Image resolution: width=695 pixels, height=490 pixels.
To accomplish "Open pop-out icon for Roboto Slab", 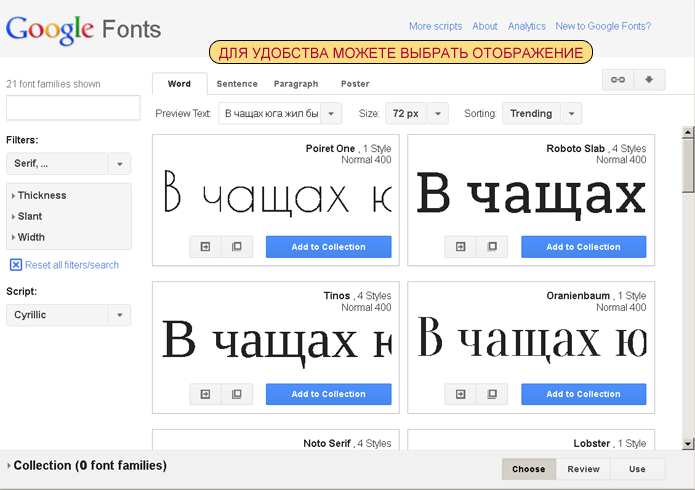I will [x=492, y=247].
